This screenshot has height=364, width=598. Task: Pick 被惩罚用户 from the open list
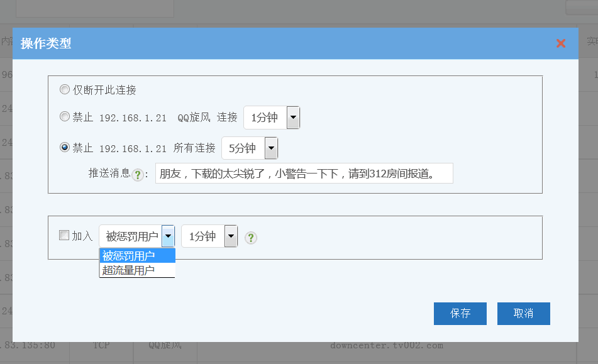136,255
